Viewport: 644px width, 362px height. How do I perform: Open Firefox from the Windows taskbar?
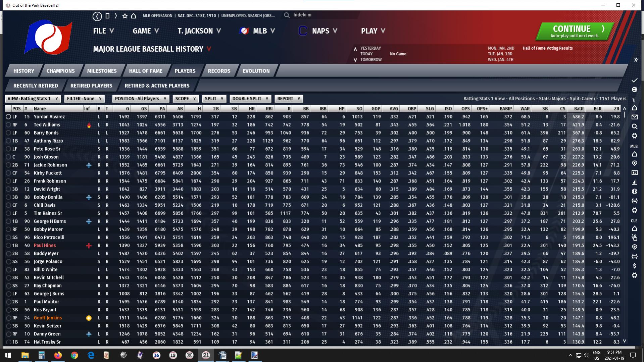click(58, 355)
